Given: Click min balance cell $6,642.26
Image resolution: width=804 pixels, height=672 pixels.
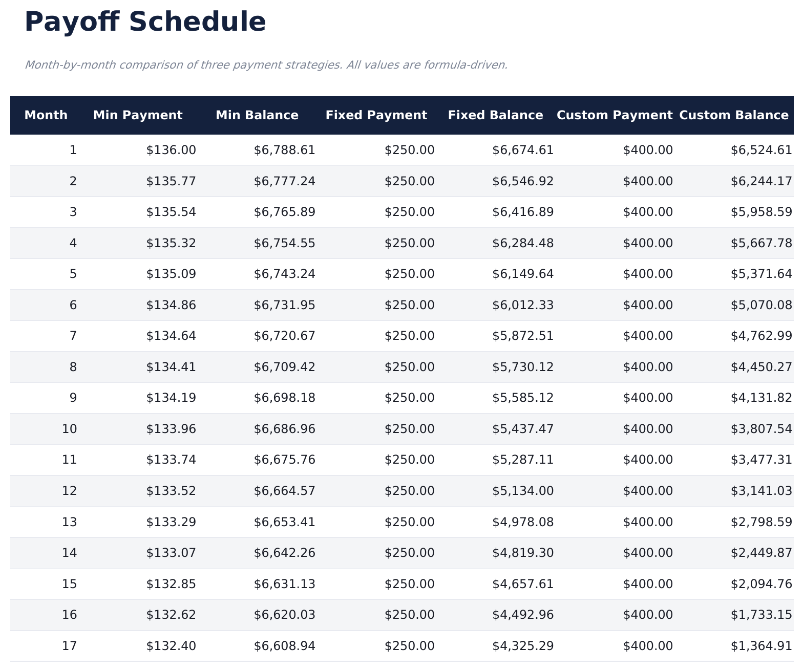Looking at the screenshot, I should [285, 553].
